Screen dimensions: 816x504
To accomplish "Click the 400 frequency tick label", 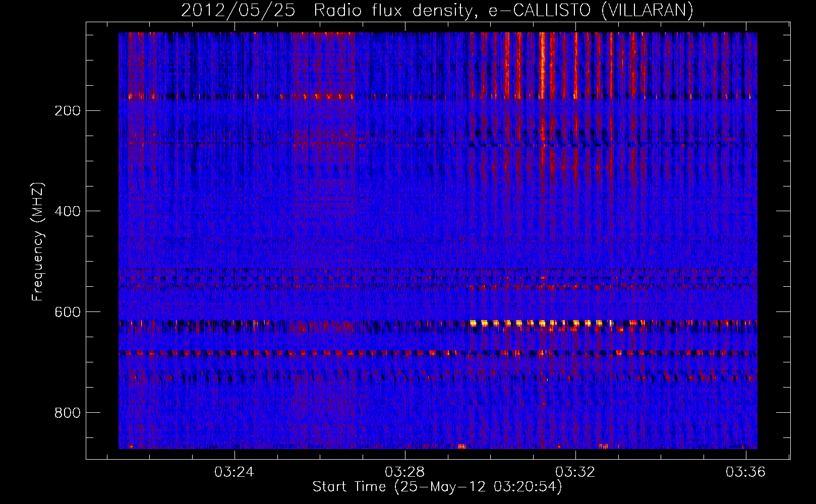I will pos(68,212).
